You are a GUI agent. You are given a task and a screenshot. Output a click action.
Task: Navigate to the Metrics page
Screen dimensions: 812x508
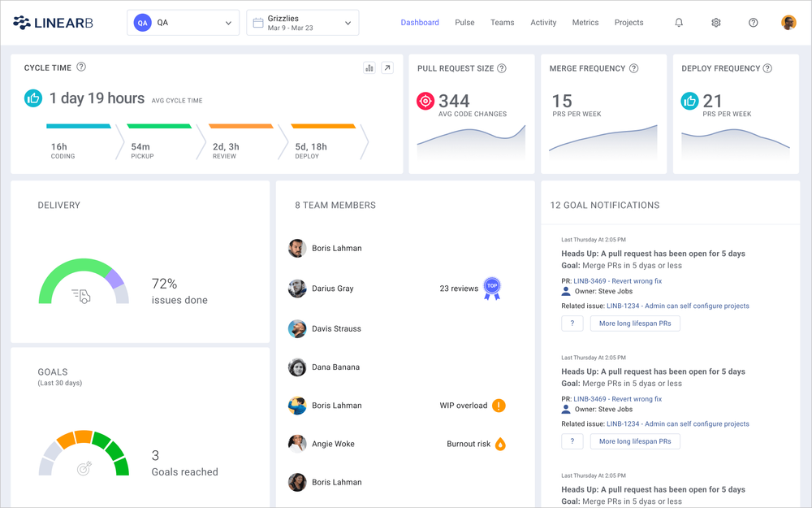585,22
